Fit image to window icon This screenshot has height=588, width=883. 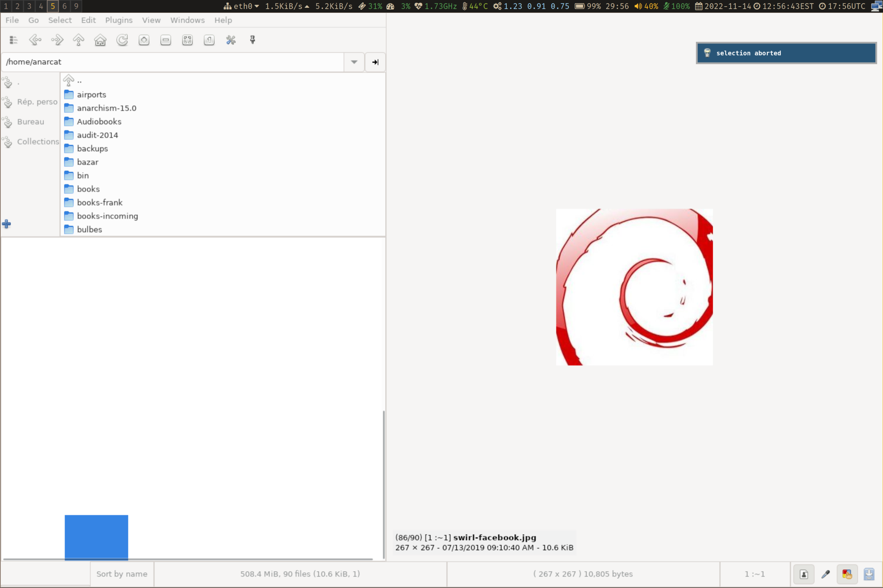187,40
